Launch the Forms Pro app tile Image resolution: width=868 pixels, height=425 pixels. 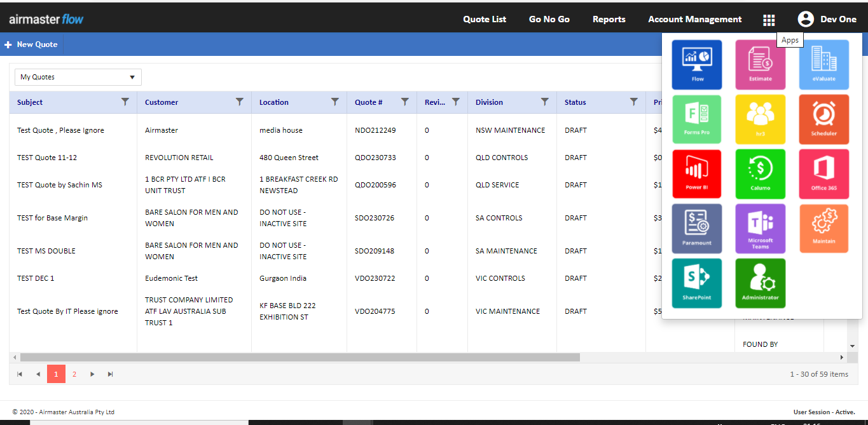[x=697, y=119]
